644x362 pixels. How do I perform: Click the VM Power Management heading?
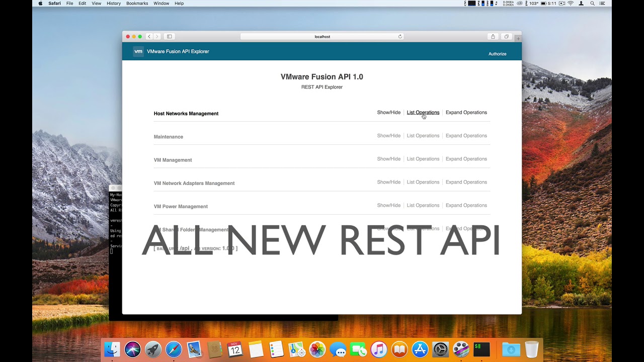(x=181, y=206)
